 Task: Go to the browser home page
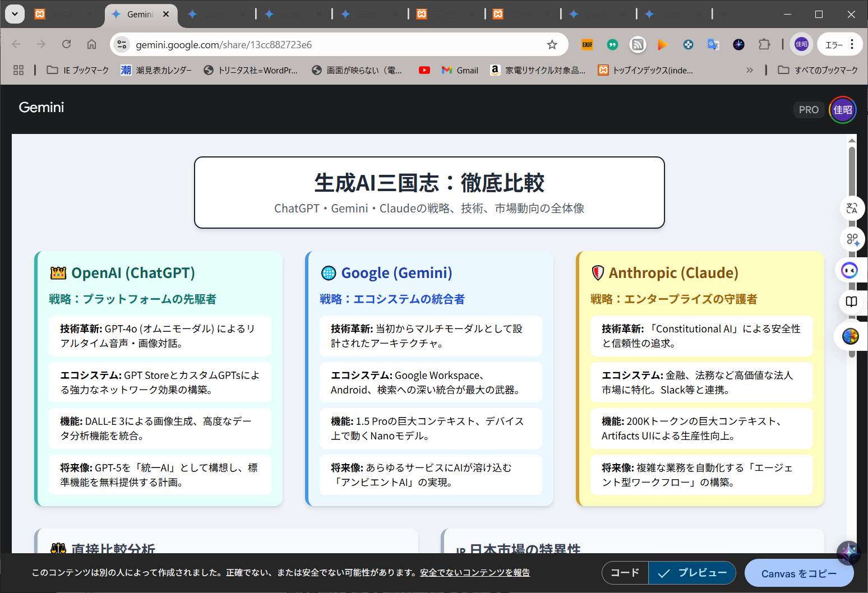(91, 44)
